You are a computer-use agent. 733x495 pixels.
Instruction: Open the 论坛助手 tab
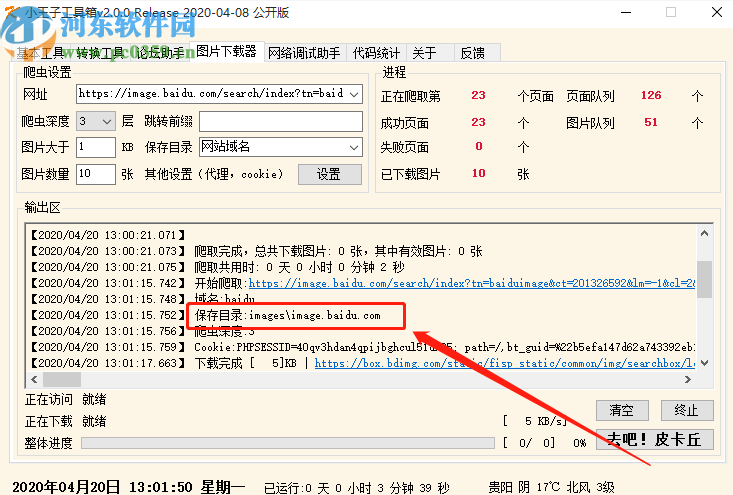point(160,53)
